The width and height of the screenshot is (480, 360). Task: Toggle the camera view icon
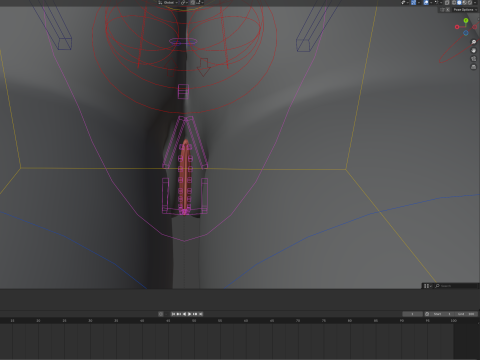pos(473,59)
